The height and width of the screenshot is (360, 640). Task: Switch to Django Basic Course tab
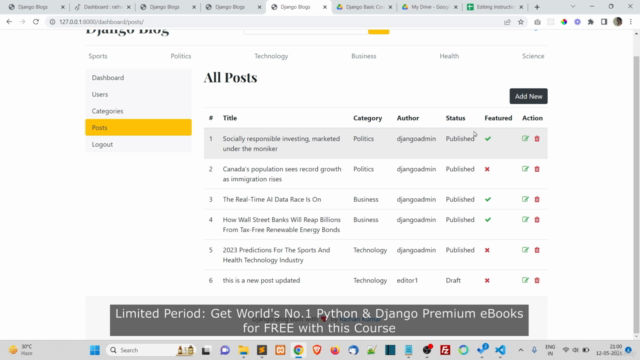[x=364, y=7]
